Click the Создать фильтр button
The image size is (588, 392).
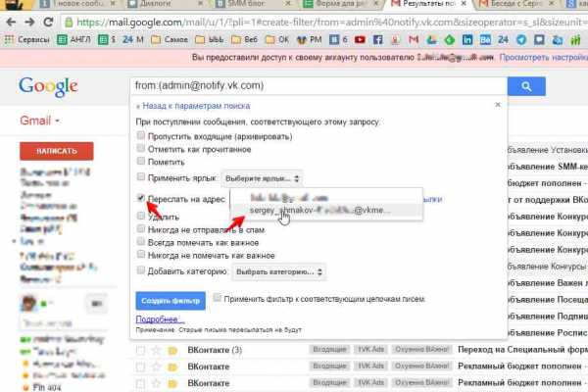(171, 301)
